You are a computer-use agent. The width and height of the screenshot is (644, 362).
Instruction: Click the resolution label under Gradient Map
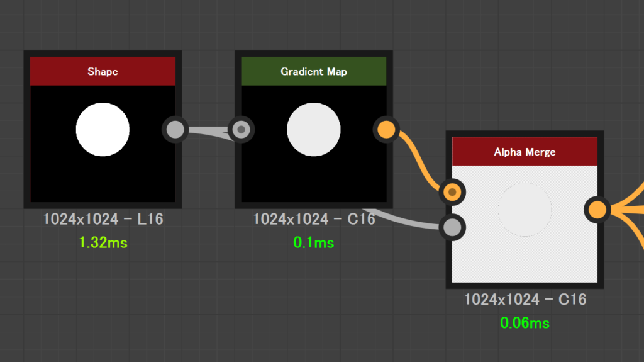[x=313, y=219]
